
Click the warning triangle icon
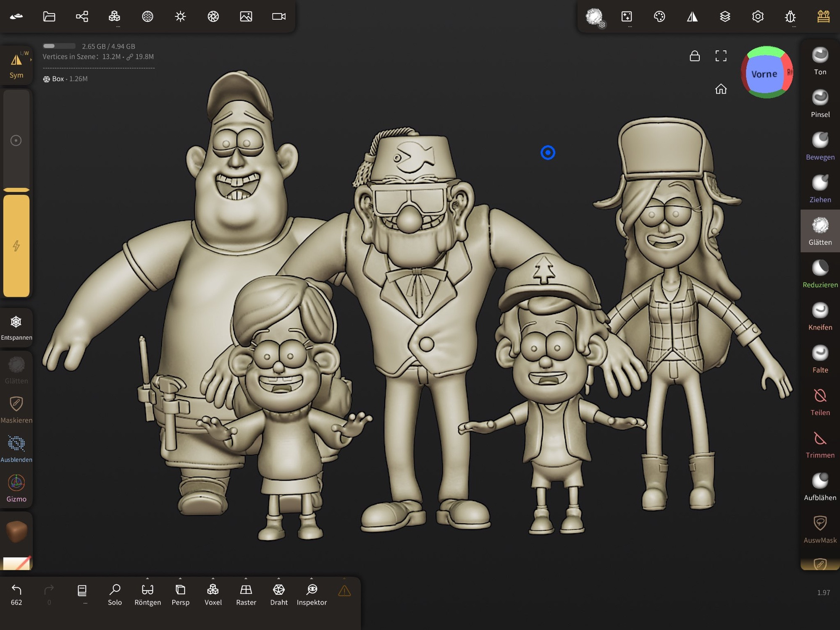click(344, 591)
